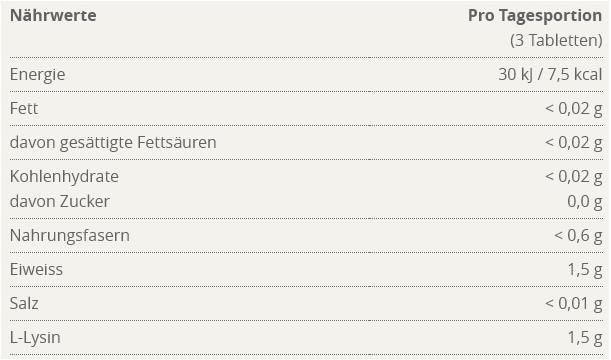Select the Nahrungsfasern row label

[x=70, y=236]
